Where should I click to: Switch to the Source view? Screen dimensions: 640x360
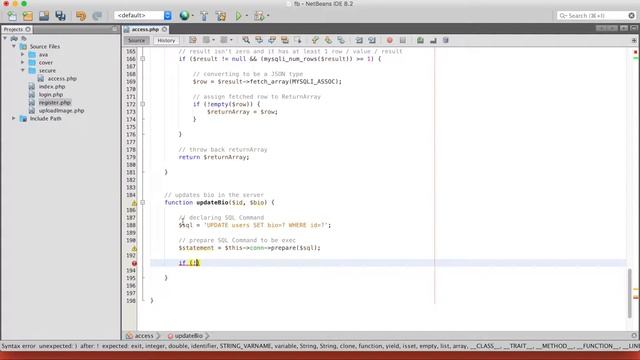(x=136, y=40)
